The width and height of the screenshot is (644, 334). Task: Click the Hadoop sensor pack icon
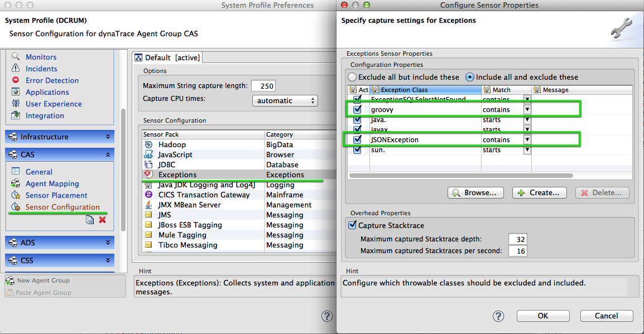tap(148, 144)
